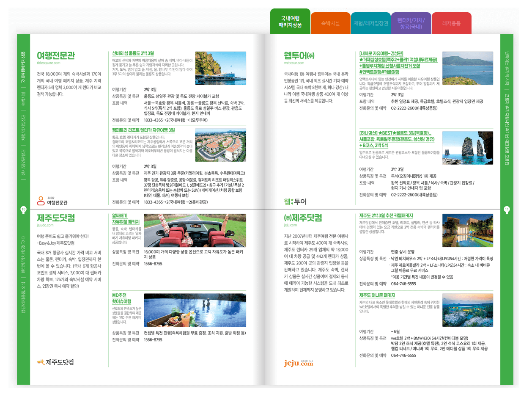This screenshot has width=532, height=397.
Task: Open the Kensington resort aerial photo
Action: [220, 145]
